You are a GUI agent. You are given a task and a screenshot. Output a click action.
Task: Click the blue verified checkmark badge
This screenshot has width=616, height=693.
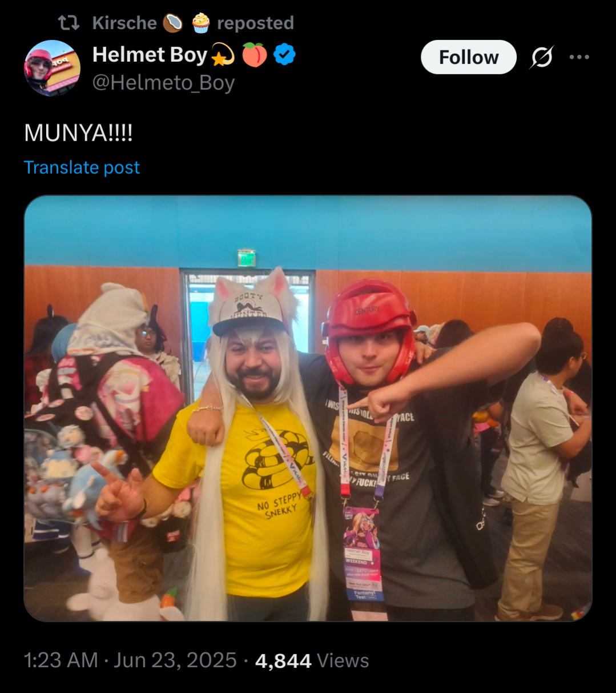(284, 55)
